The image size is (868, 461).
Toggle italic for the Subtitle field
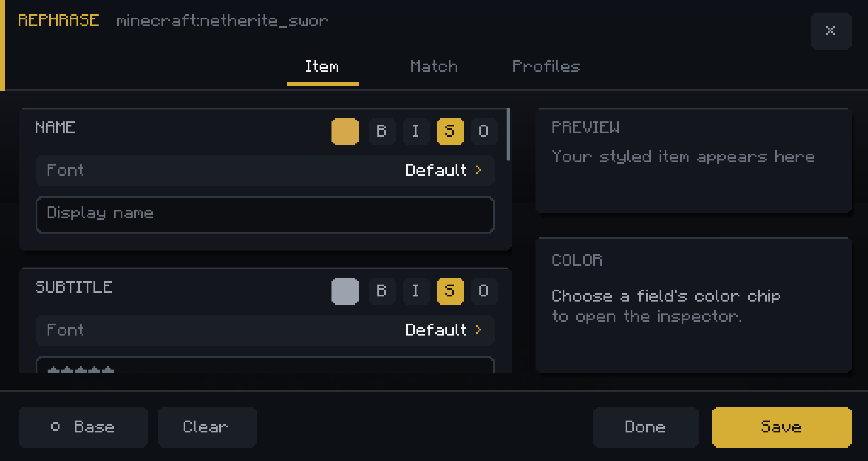(x=416, y=291)
